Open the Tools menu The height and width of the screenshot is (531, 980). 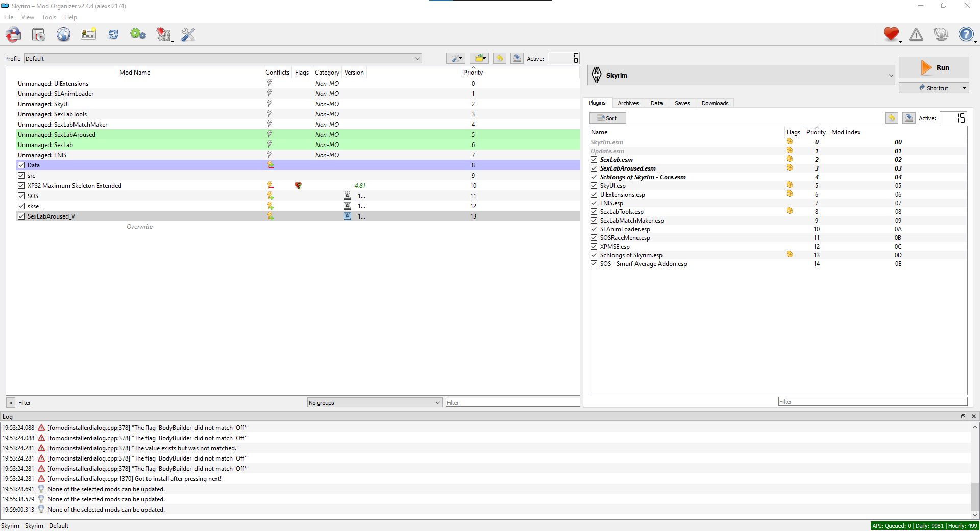click(49, 17)
